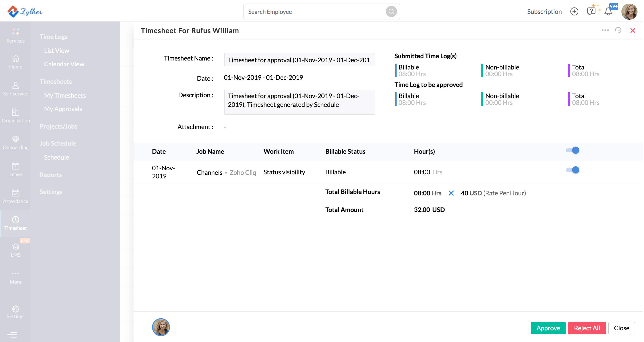Open the Leave module in sidebar

coord(15,170)
